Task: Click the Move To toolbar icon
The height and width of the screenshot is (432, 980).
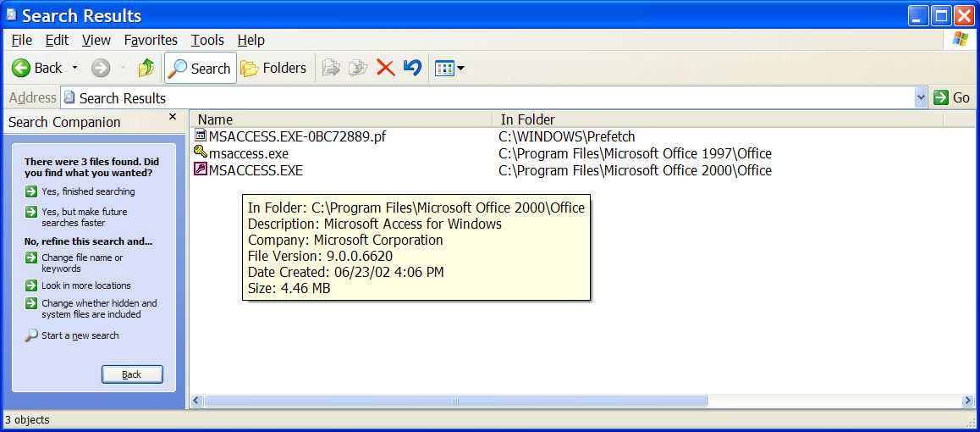Action: point(331,68)
